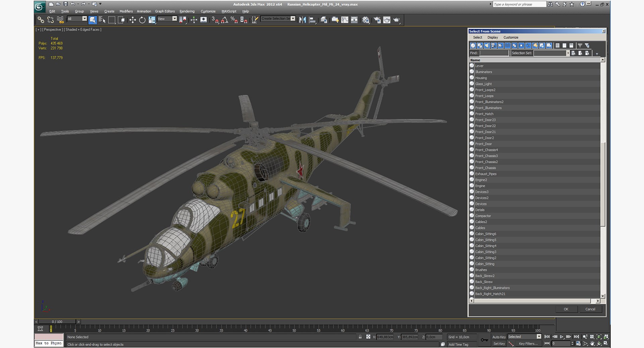
Task: Open the reference coordinate system View dropdown
Action: pos(167,19)
